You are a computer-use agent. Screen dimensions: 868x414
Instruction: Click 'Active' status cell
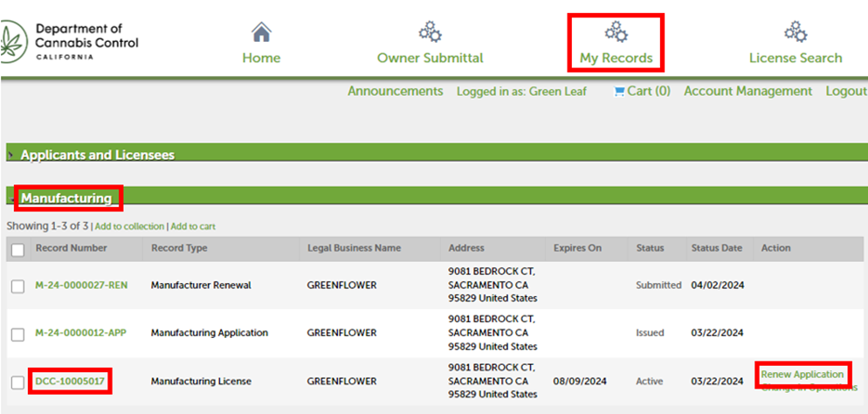pyautogui.click(x=650, y=382)
